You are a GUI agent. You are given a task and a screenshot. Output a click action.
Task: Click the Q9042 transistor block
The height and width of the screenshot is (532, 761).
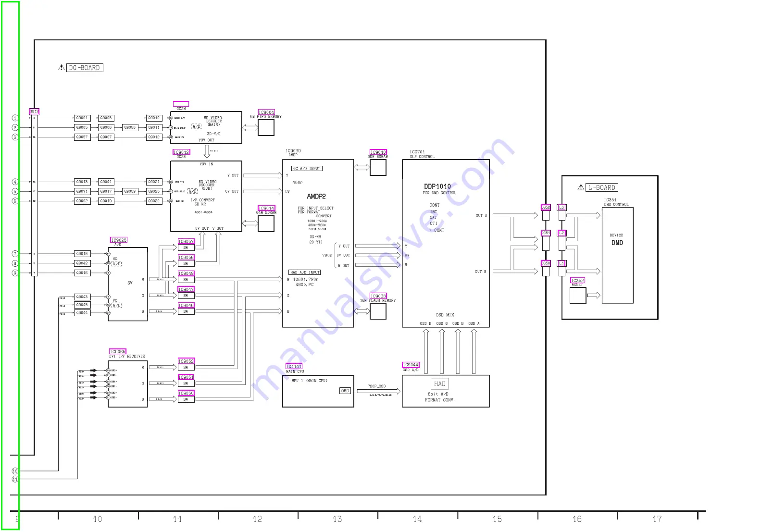82,263
